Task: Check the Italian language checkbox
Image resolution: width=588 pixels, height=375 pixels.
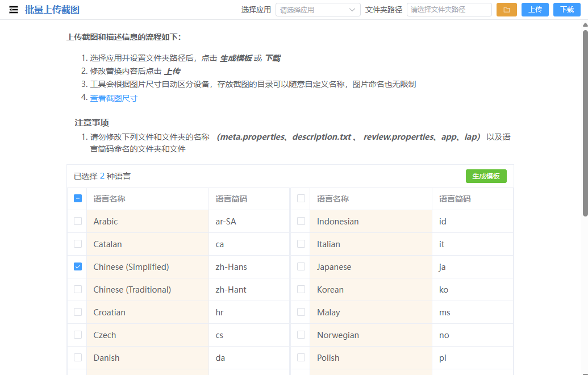Action: coord(301,243)
